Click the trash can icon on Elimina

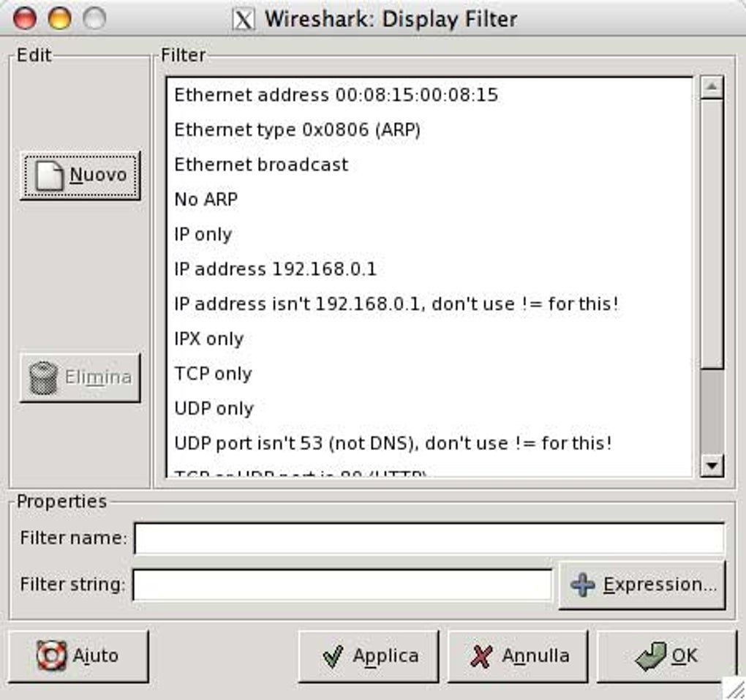pyautogui.click(x=43, y=378)
